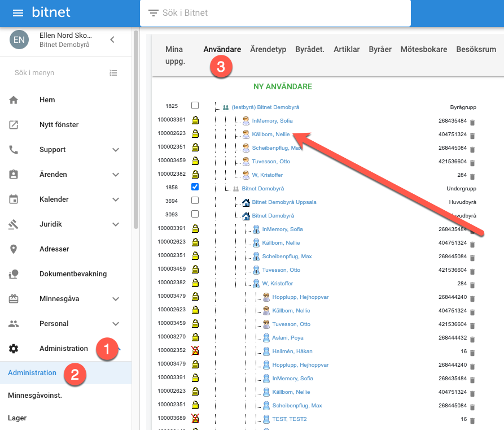504x430 pixels.
Task: Open the Bitnet Demobyrå Uppsala link
Action: 284,202
